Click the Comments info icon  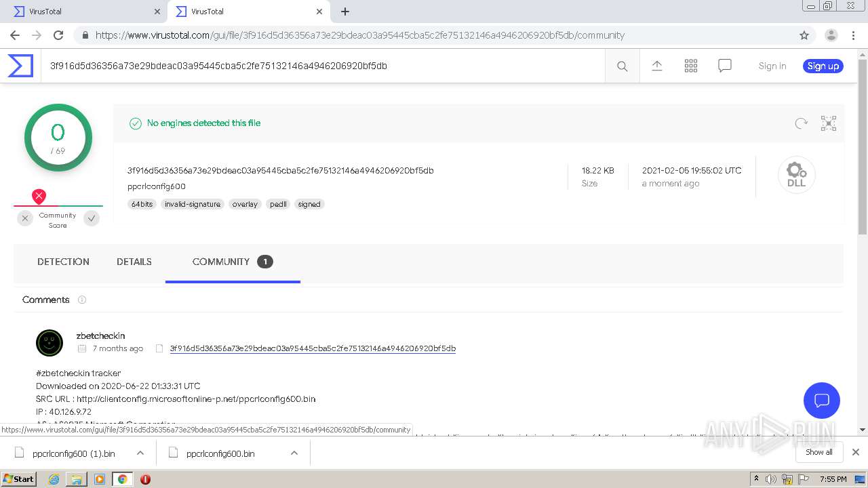[x=82, y=300]
